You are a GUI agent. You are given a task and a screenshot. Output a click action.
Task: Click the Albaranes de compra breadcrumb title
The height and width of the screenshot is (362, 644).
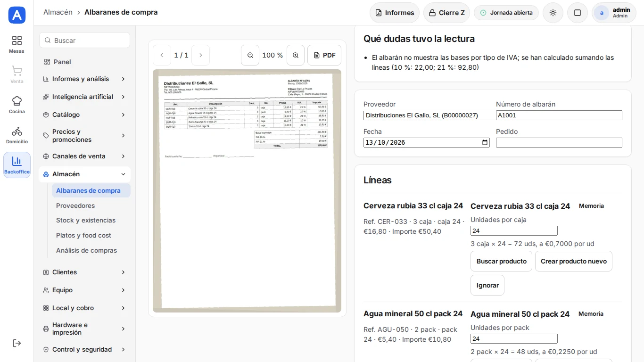[x=121, y=12]
